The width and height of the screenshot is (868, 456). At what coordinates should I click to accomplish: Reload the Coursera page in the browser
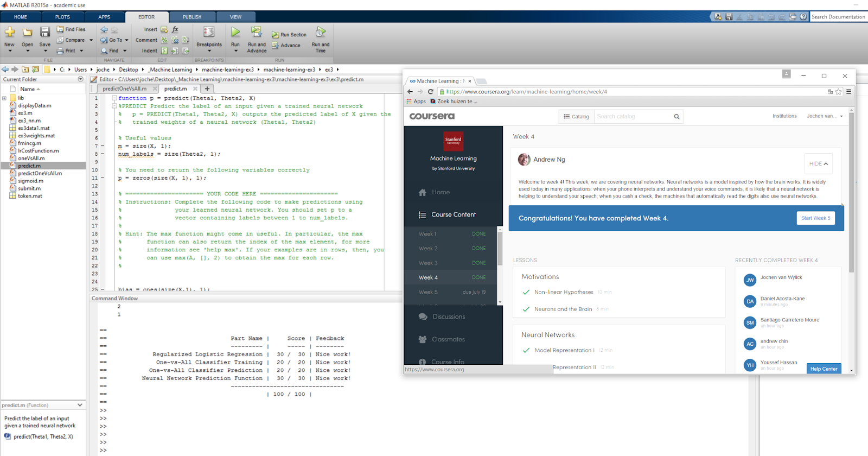click(x=431, y=92)
